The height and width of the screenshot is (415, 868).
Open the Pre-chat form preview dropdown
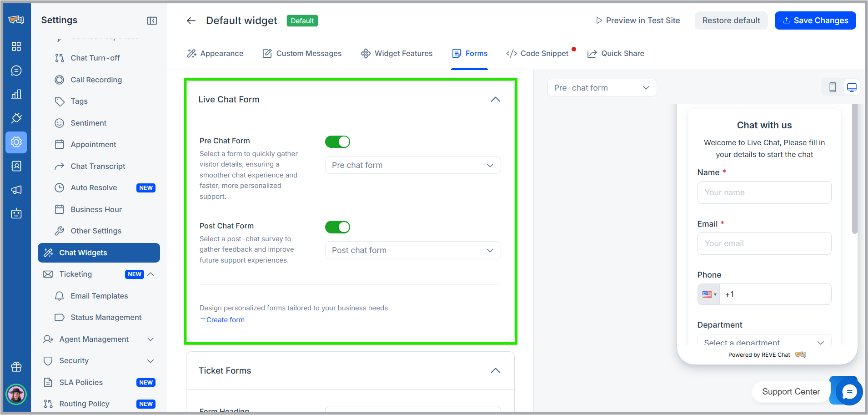click(x=602, y=88)
